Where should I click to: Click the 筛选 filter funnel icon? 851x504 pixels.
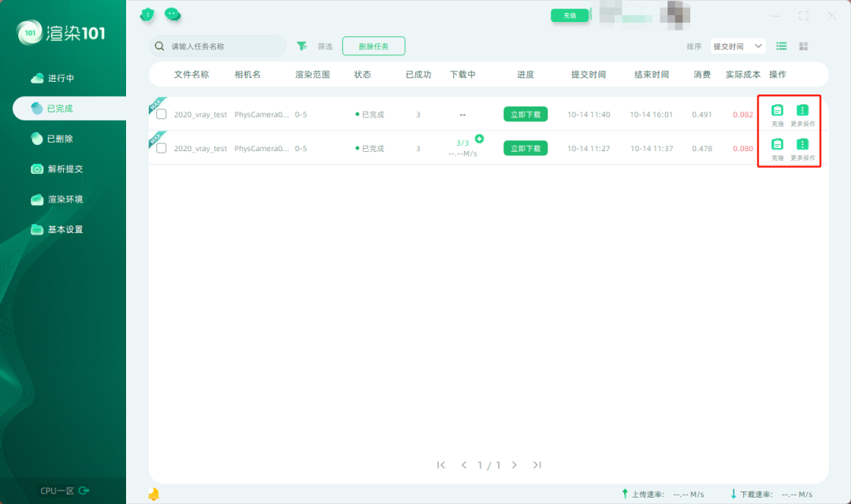(x=302, y=46)
